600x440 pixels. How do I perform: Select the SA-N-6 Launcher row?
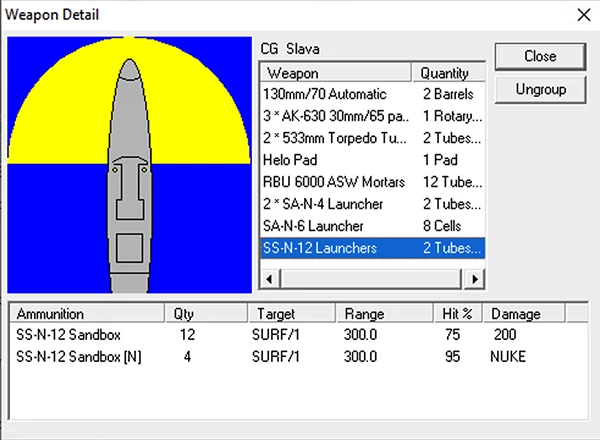click(334, 226)
